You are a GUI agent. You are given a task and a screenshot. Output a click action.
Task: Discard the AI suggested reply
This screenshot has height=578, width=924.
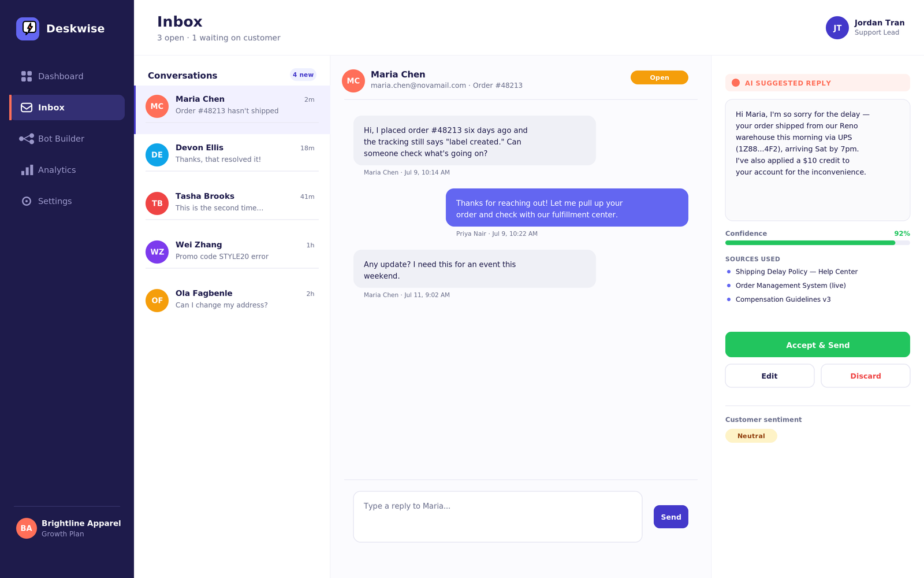866,376
